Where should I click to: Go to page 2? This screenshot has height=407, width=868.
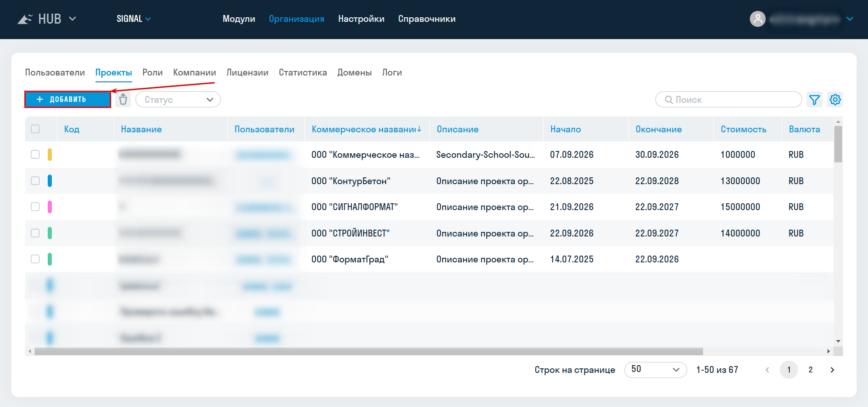pos(810,370)
